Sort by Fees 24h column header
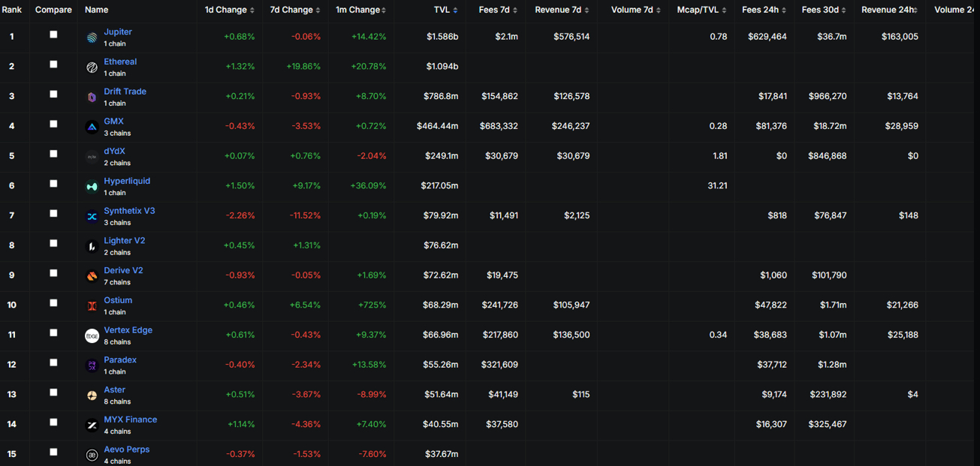Viewport: 980px width, 466px height. [x=764, y=10]
